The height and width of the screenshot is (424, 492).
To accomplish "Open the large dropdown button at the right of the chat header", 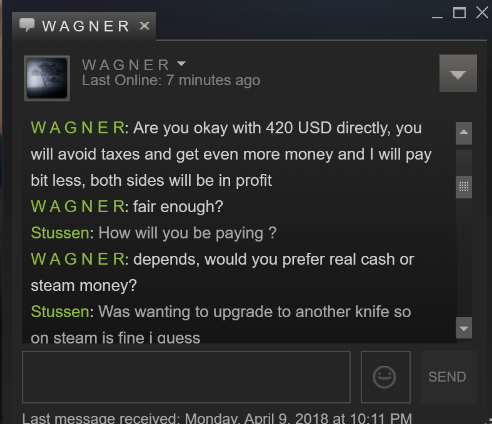I will (x=458, y=73).
